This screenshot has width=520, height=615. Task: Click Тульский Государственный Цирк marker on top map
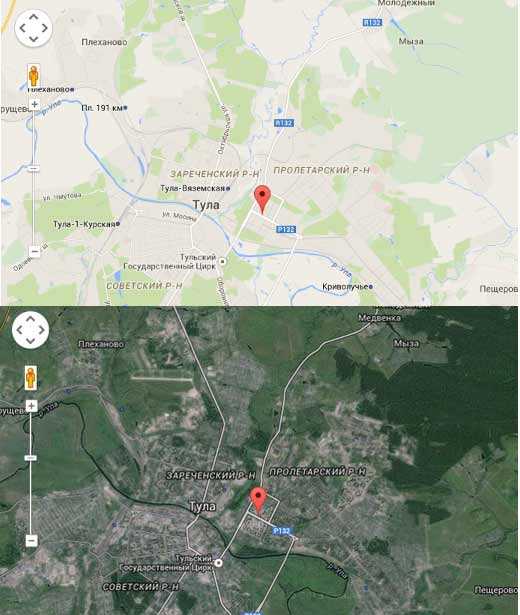pos(223,261)
